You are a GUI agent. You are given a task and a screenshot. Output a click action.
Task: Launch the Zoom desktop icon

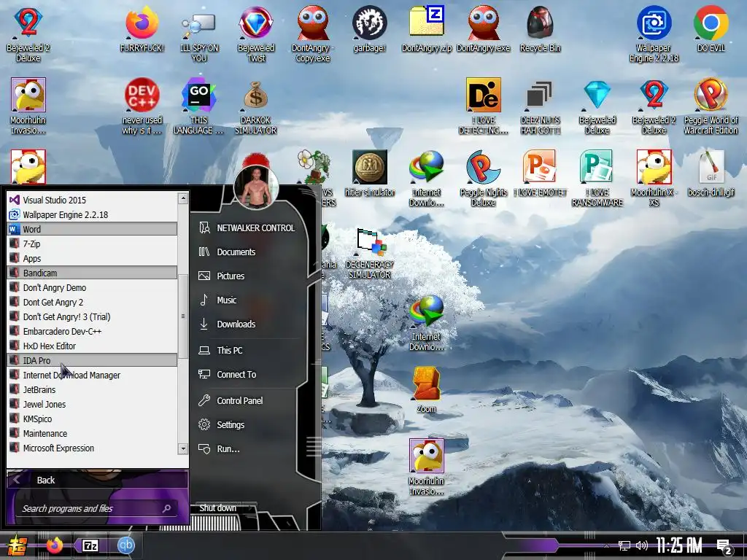point(426,389)
